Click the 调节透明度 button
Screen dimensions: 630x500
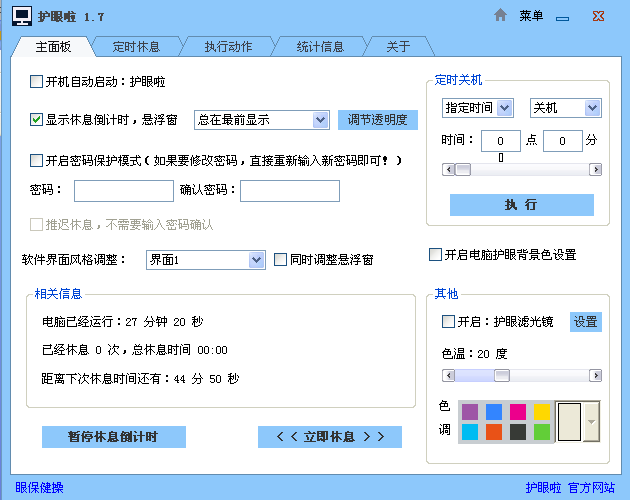tap(378, 120)
